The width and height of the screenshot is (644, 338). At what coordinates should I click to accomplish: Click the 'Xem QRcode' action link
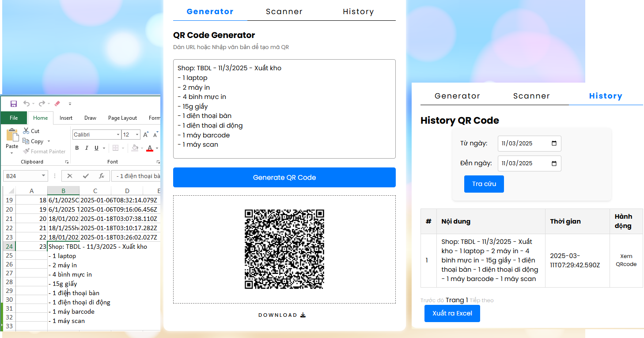point(626,260)
